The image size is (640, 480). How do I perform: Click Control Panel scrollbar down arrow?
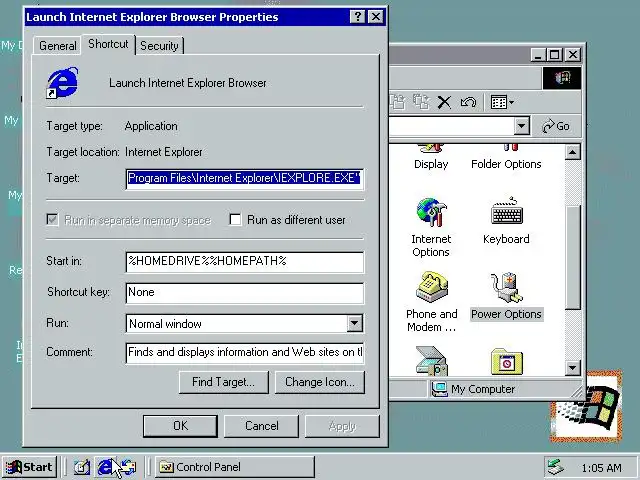(573, 368)
